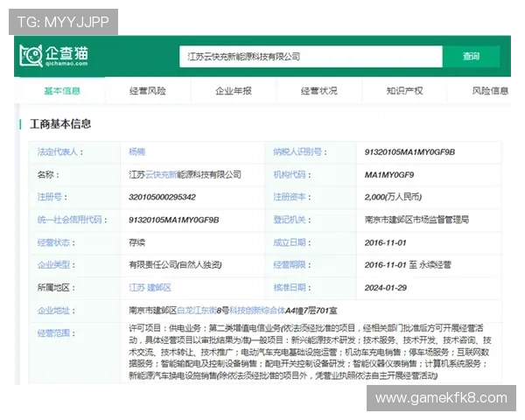This screenshot has width=525, height=420.
Task: Select approval date 2024-01-29
Action: click(x=385, y=288)
